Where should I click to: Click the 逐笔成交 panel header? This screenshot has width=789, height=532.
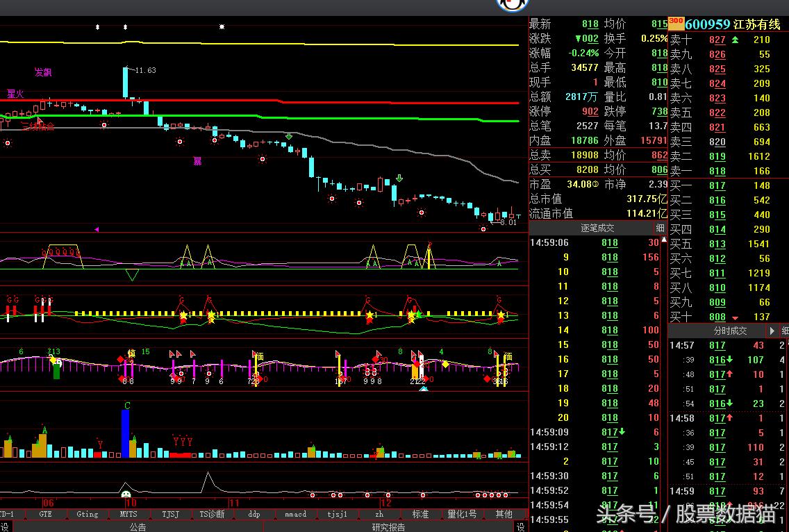(x=597, y=228)
